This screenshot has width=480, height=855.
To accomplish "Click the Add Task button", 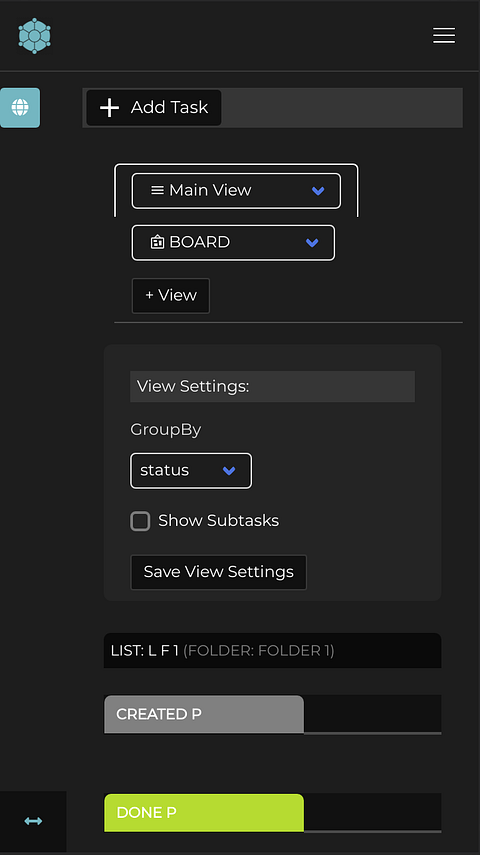I will point(154,107).
